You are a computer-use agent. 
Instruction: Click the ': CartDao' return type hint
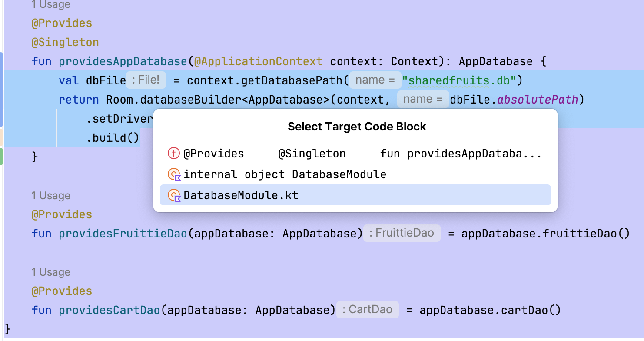tap(367, 310)
